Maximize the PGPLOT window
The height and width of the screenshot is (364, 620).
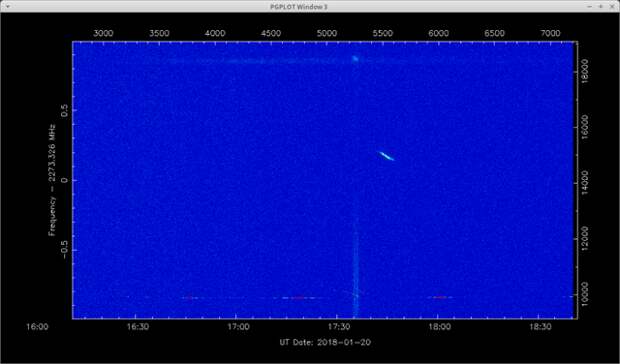point(601,6)
